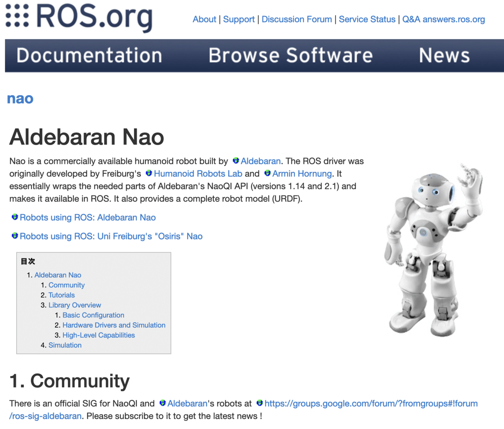Click globe icon before Armin Hornung
This screenshot has width=504, height=429.
pyautogui.click(x=267, y=173)
